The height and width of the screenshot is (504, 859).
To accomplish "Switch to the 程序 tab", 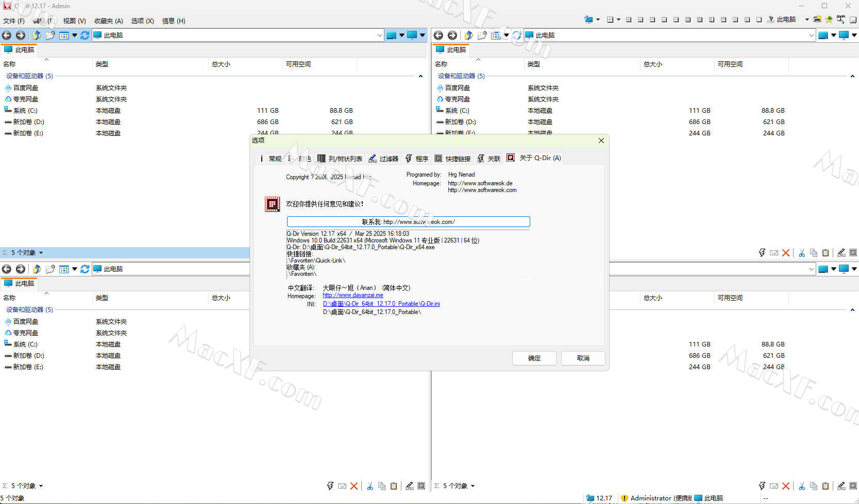I will tap(416, 159).
